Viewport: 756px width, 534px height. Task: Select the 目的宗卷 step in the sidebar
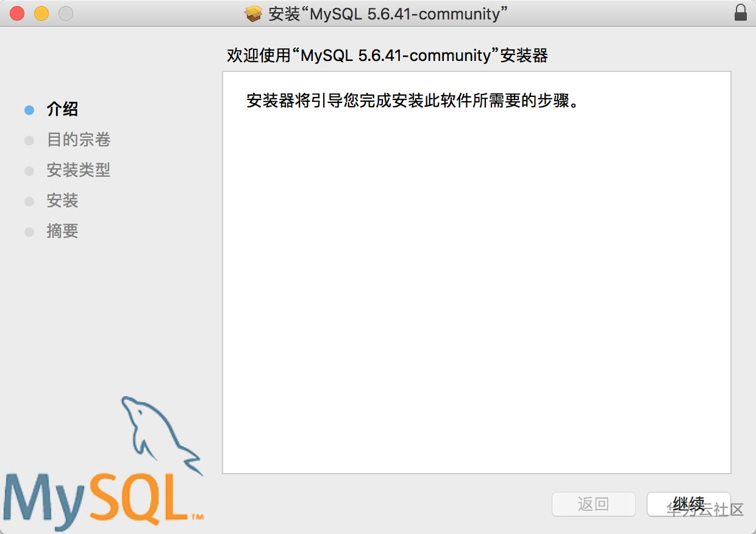click(x=78, y=140)
